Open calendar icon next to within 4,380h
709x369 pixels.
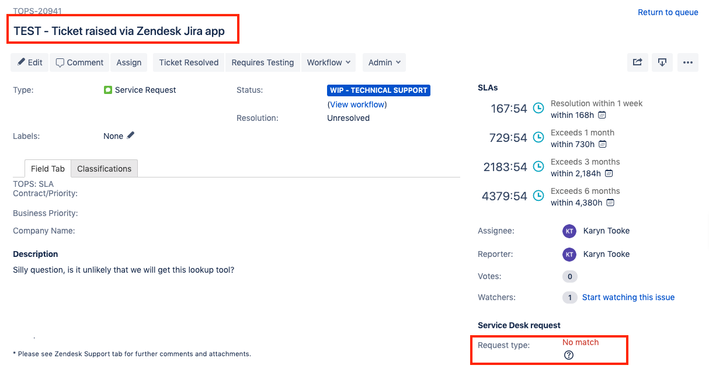pyautogui.click(x=610, y=203)
